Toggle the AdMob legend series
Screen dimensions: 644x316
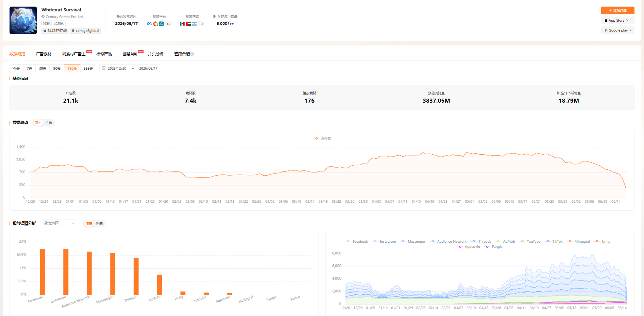tap(505, 242)
